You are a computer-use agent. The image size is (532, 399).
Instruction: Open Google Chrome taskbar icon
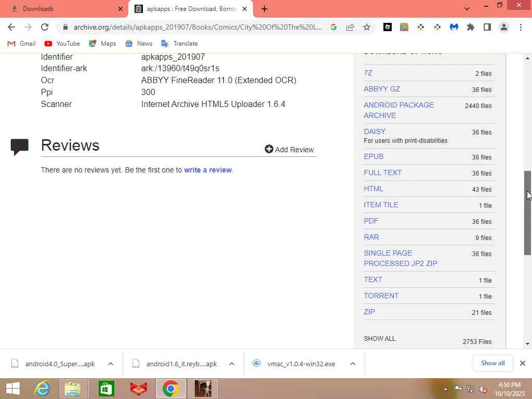pyautogui.click(x=170, y=389)
